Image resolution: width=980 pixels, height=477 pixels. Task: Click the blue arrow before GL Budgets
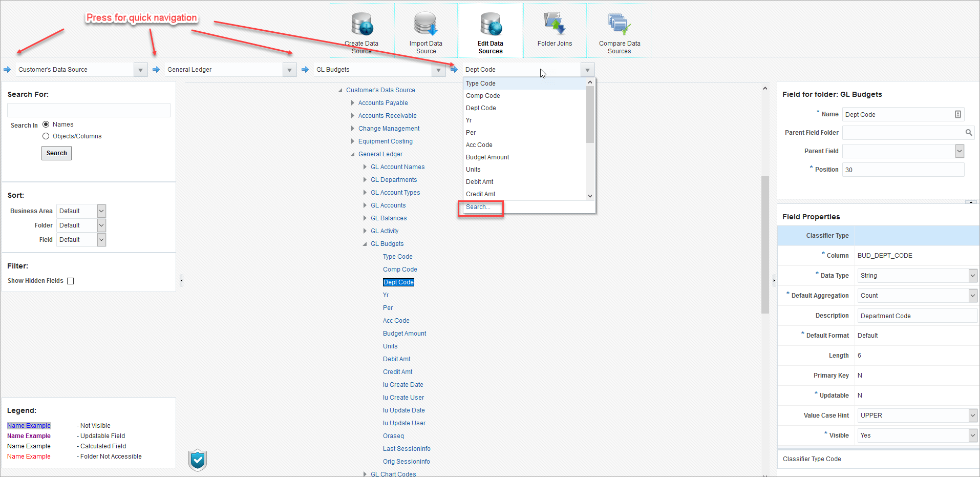click(x=305, y=70)
